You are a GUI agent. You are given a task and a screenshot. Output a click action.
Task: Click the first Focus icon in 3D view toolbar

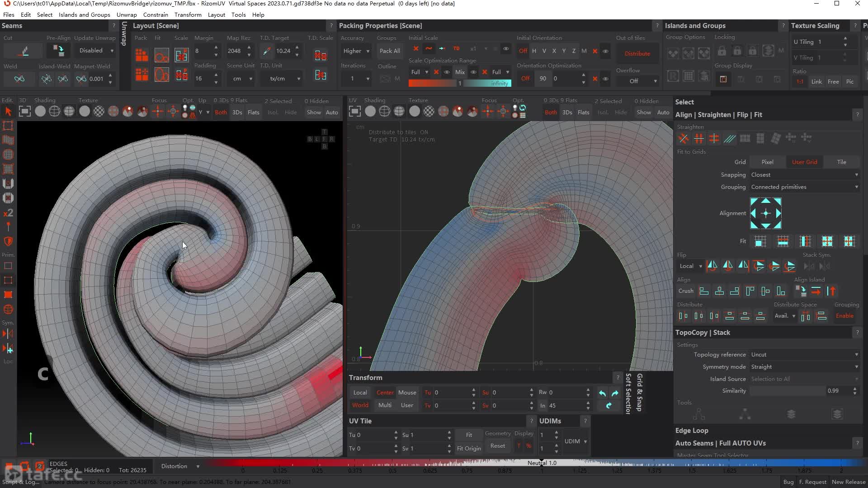point(158,112)
